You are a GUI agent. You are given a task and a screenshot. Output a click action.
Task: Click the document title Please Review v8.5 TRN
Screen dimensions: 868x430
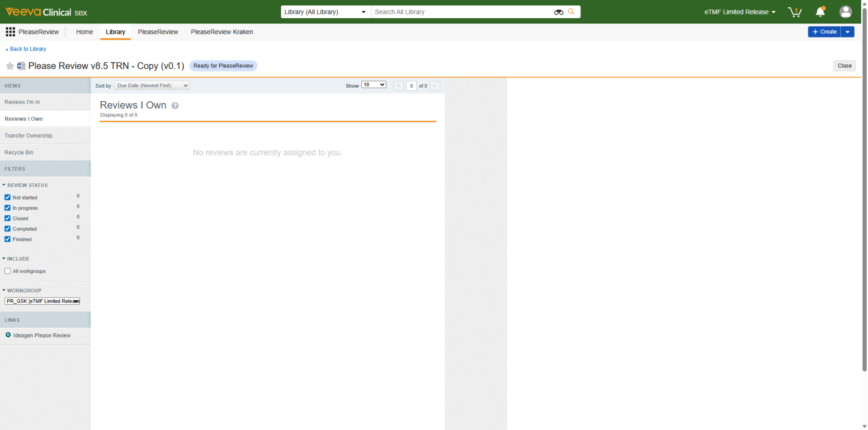point(106,66)
